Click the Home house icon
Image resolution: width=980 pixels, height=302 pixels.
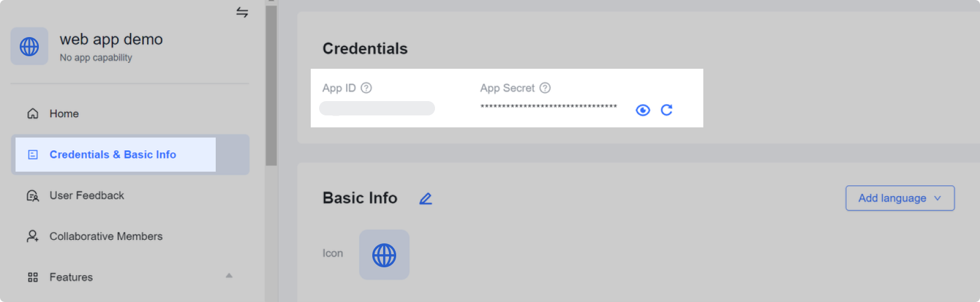[33, 114]
